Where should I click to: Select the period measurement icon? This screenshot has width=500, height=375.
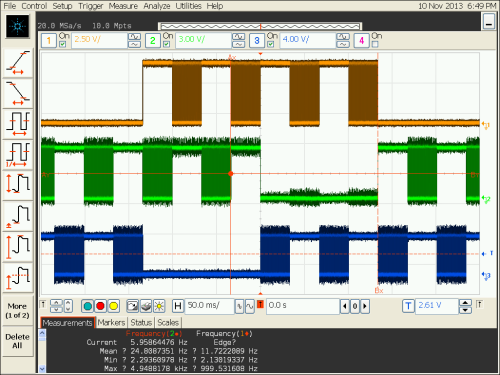[x=18, y=124]
